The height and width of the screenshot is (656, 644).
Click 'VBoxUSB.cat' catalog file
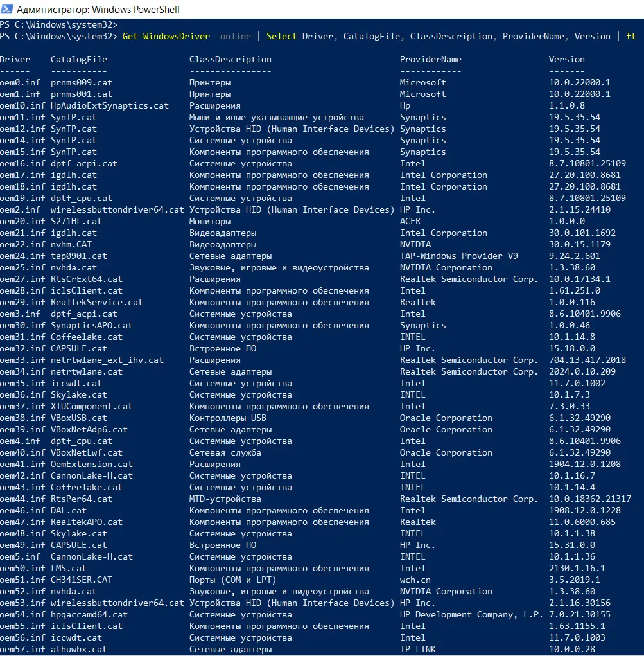pos(78,418)
